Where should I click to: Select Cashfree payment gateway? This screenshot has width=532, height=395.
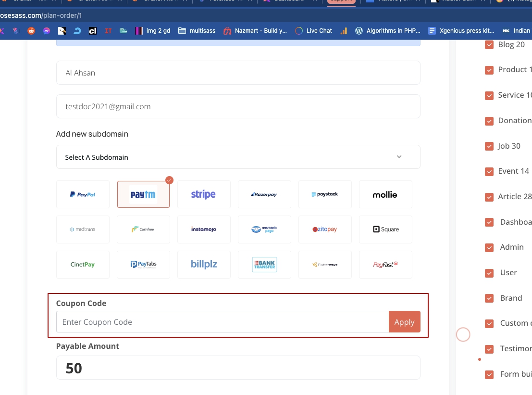click(x=143, y=229)
